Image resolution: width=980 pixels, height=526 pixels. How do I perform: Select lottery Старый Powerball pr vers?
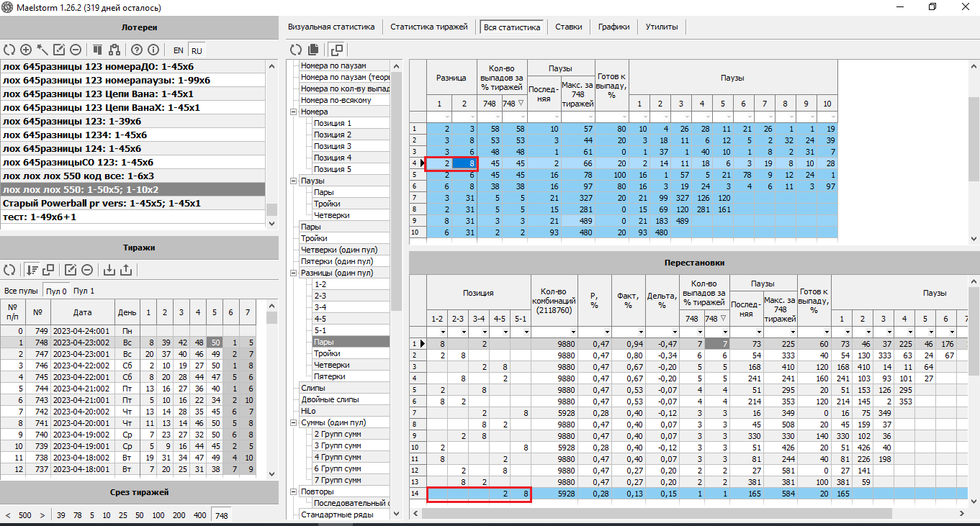(x=133, y=203)
